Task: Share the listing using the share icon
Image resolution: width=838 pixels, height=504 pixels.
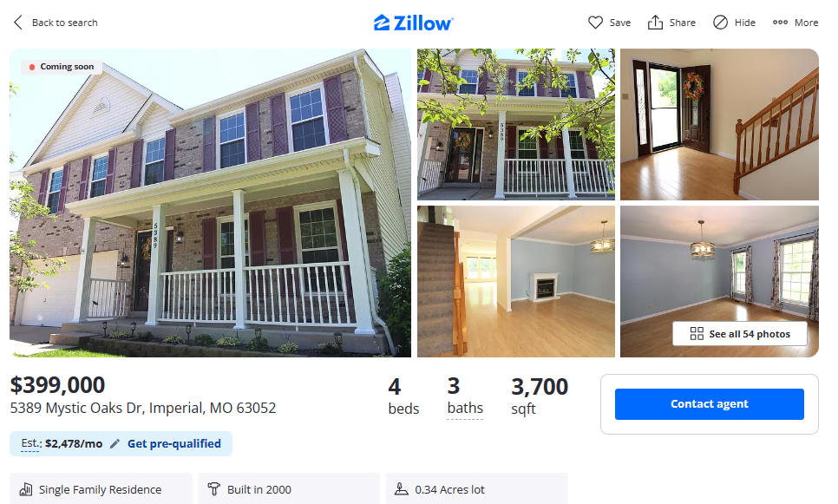Action: click(655, 23)
